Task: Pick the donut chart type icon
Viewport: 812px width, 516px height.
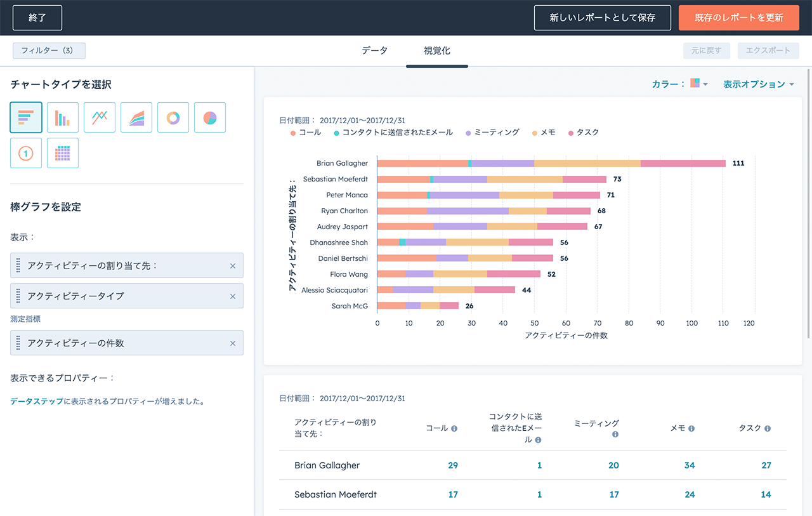Action: pos(173,117)
